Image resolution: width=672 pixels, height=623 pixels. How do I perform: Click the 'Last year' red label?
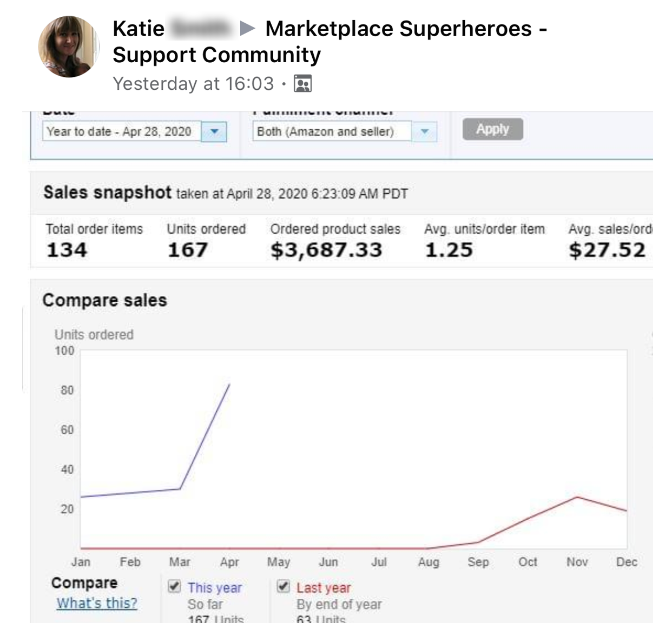pos(324,588)
